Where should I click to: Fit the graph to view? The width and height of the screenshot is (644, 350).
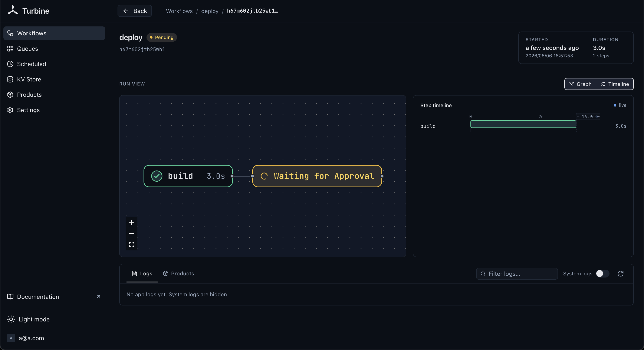(131, 244)
